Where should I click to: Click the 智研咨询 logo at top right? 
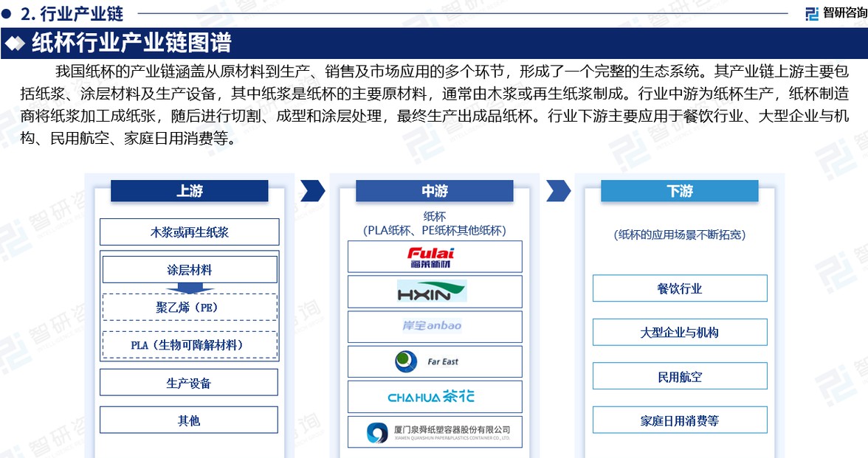click(x=836, y=13)
